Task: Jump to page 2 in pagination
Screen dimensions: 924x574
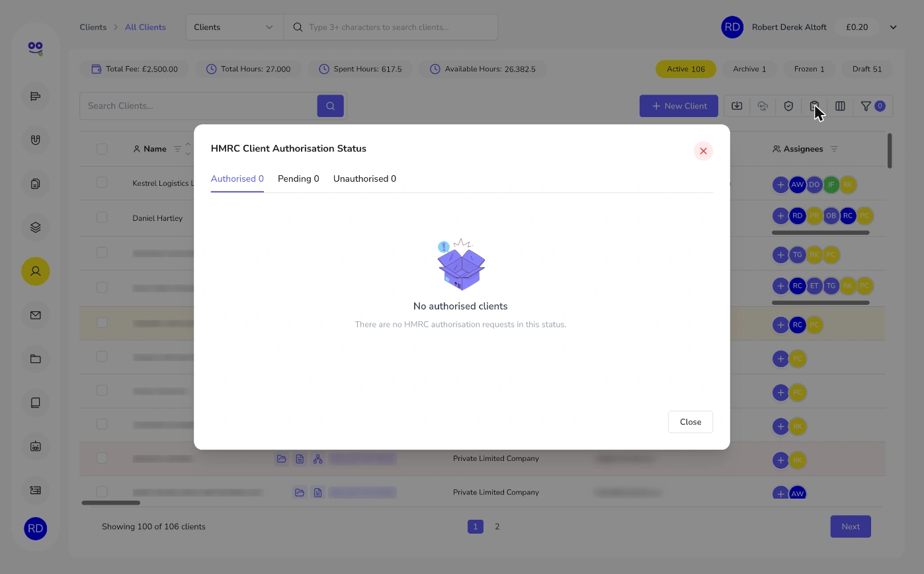Action: (x=497, y=526)
